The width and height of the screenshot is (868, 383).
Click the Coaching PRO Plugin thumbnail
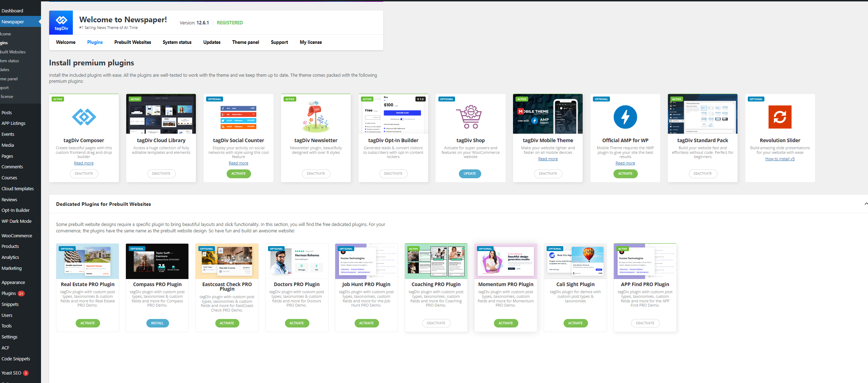tap(436, 261)
